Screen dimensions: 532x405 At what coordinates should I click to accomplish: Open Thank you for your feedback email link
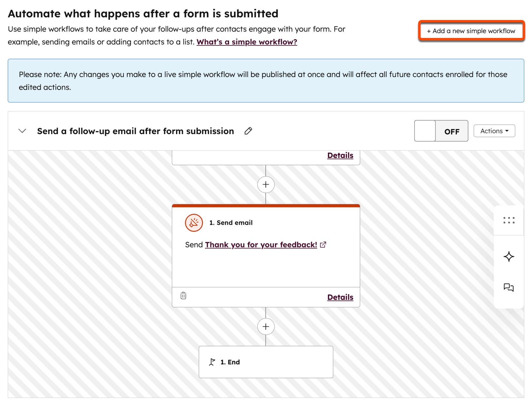coord(261,245)
